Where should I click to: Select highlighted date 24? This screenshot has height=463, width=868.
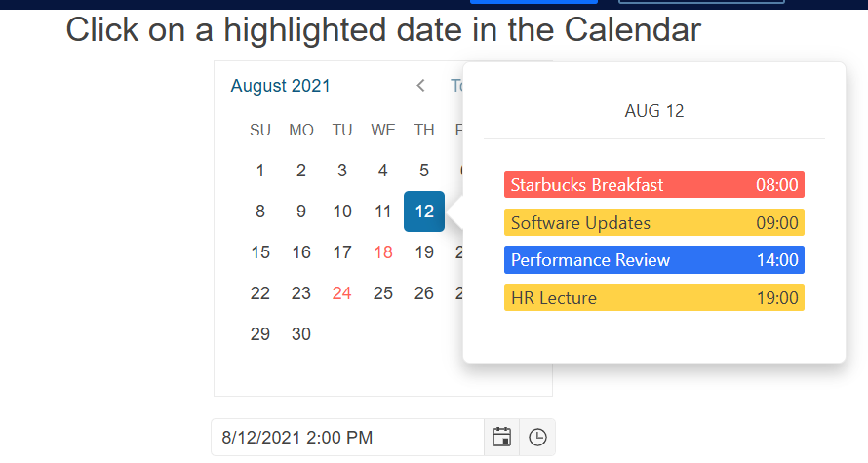(x=342, y=293)
